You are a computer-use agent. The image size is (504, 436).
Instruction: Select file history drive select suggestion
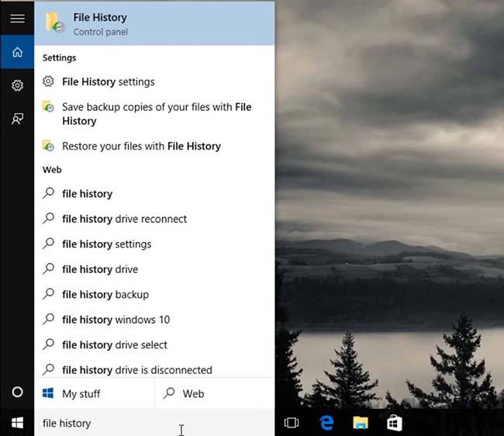pos(154,344)
